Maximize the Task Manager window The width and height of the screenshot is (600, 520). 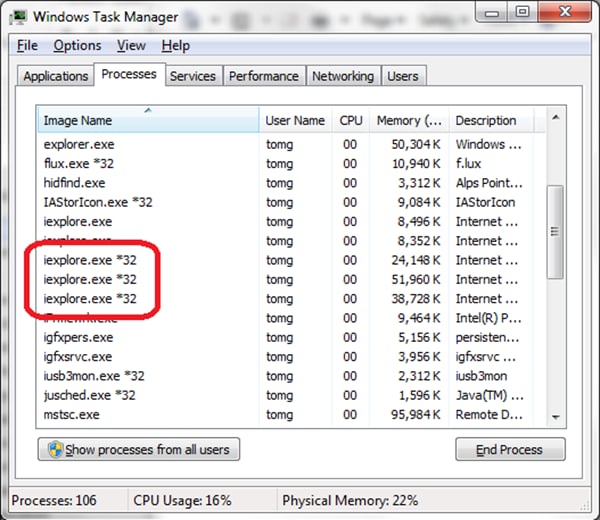tap(522, 12)
